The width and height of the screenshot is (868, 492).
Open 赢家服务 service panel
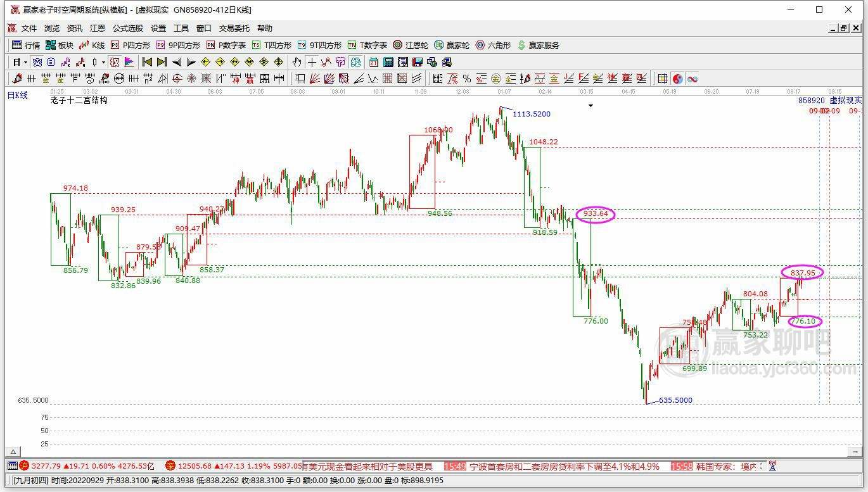click(539, 45)
